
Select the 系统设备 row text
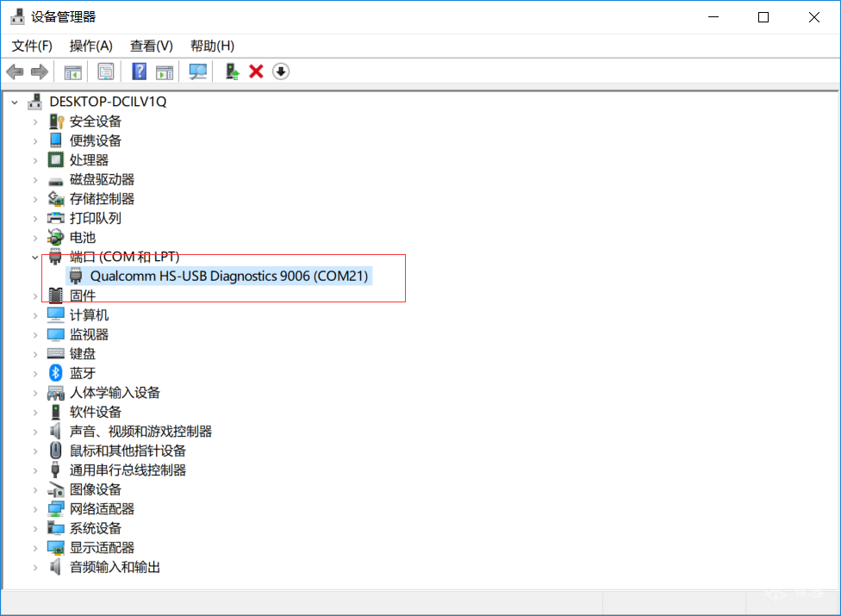96,528
